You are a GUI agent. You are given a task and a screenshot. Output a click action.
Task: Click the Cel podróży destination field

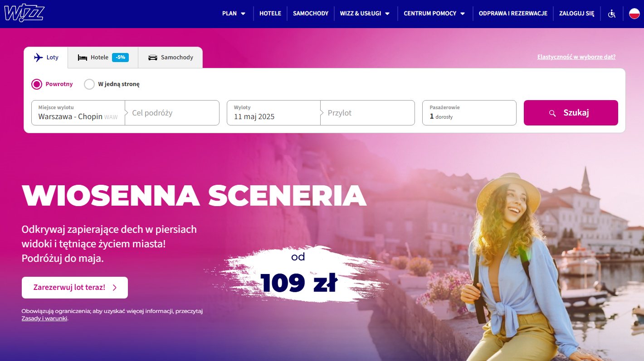point(172,113)
